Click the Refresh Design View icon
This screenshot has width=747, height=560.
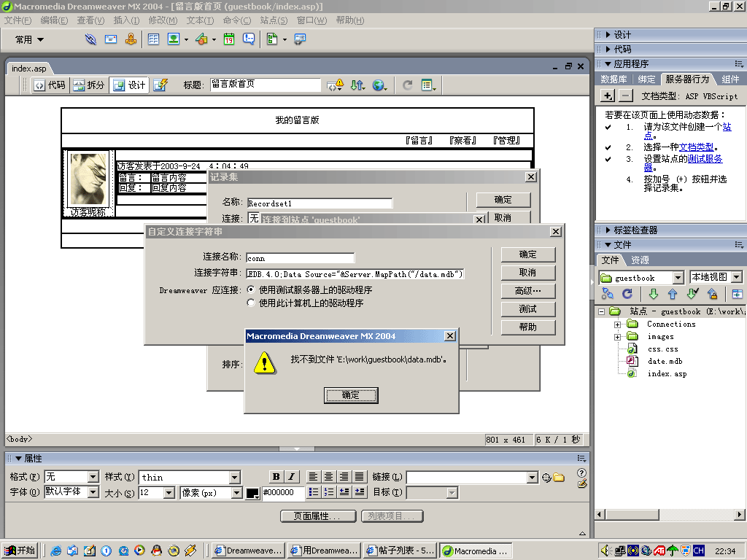coord(407,85)
